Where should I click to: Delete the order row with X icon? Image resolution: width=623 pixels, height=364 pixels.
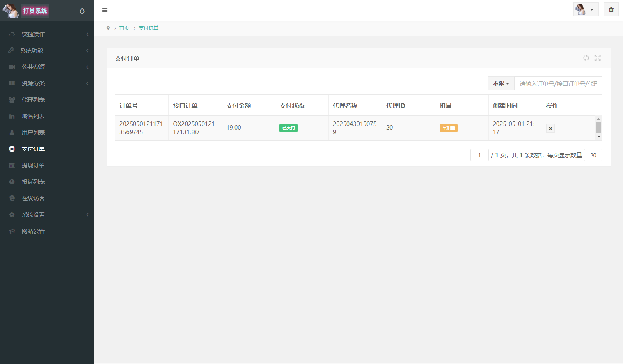point(550,128)
